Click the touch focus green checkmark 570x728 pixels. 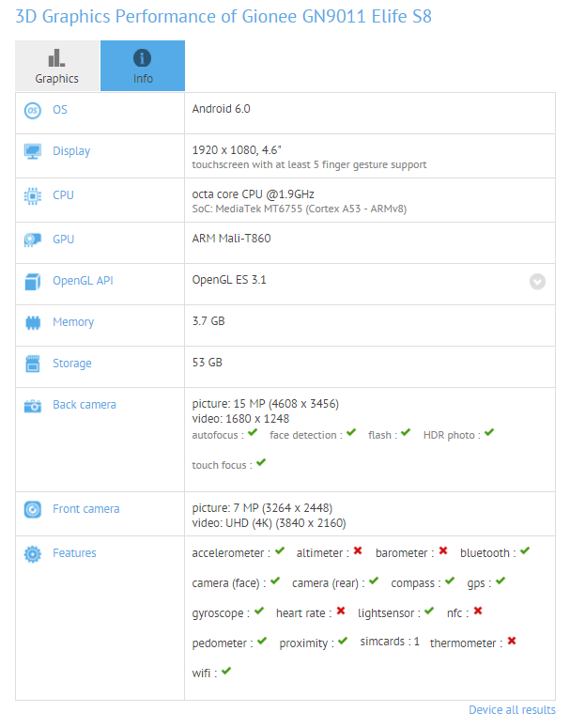[x=261, y=462]
